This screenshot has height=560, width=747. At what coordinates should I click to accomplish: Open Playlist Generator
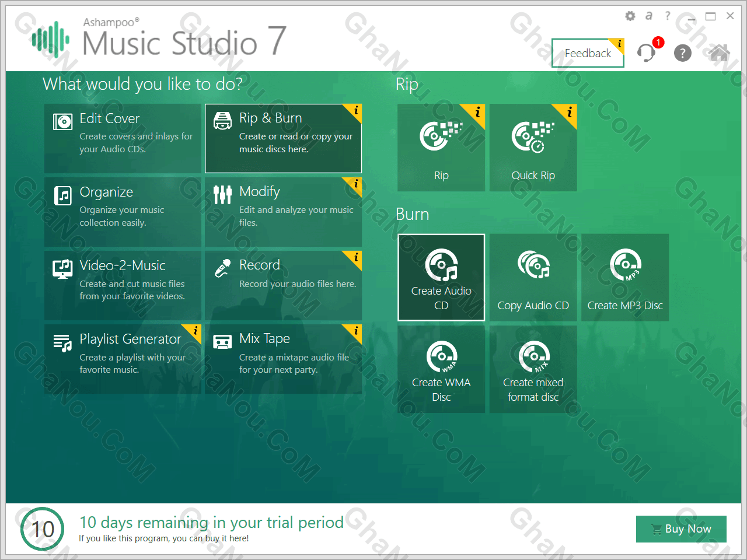pos(123,359)
